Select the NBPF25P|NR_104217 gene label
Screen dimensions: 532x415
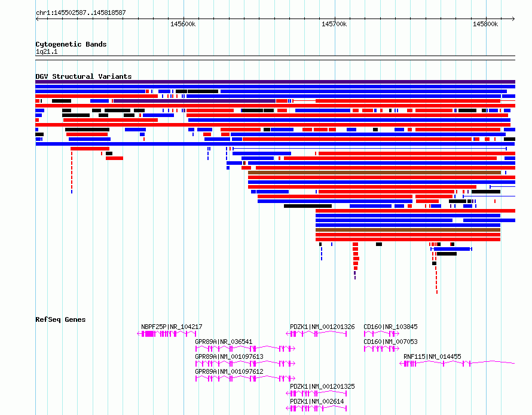172,327
